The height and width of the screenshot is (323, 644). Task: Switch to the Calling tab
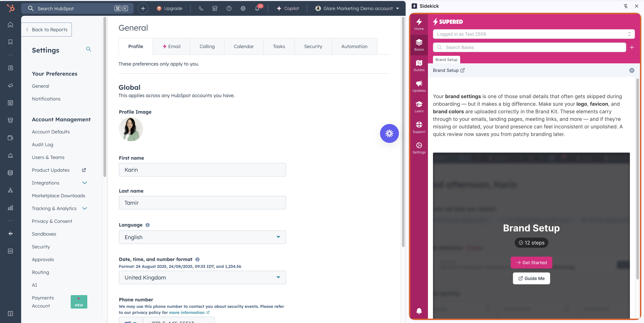click(207, 46)
